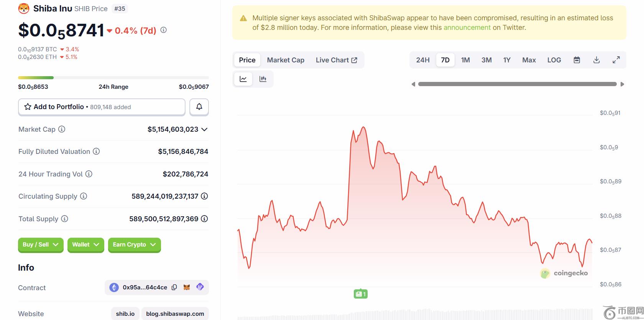
Task: Open the announcement link in warning banner
Action: click(x=467, y=28)
